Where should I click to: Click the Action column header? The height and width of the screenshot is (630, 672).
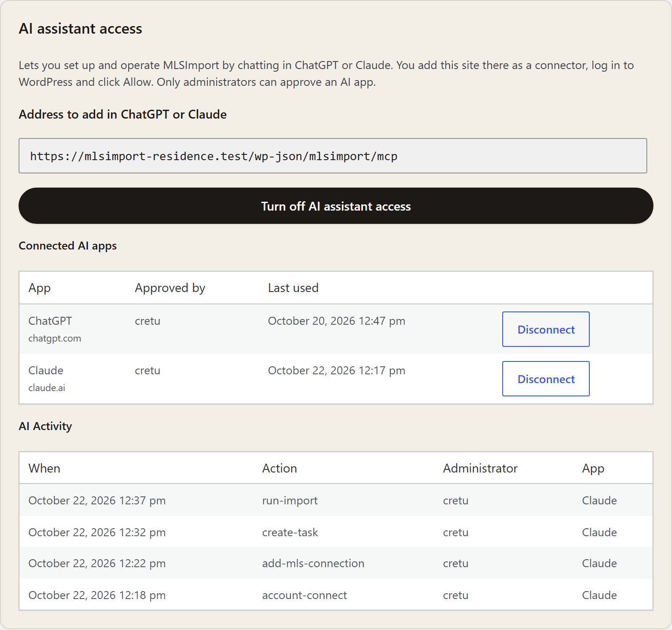[279, 469]
